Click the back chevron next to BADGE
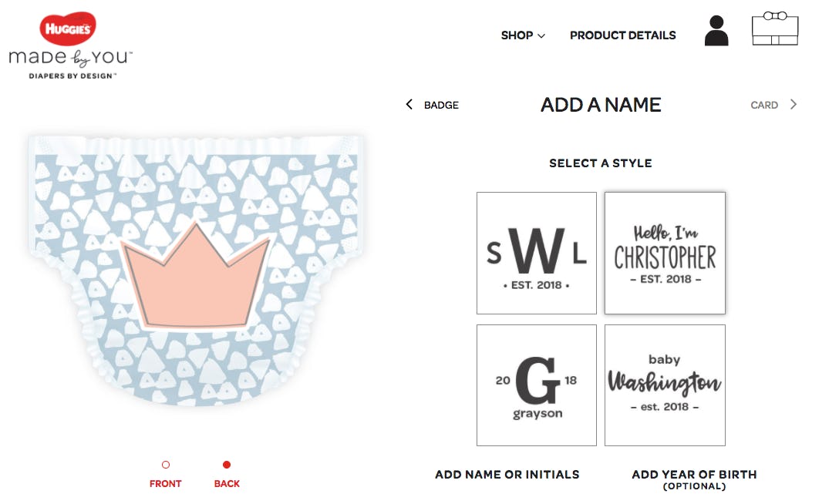 409,104
